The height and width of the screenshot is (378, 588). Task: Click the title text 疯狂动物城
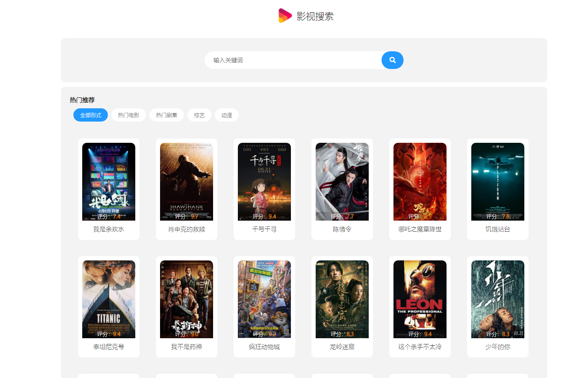click(x=264, y=347)
